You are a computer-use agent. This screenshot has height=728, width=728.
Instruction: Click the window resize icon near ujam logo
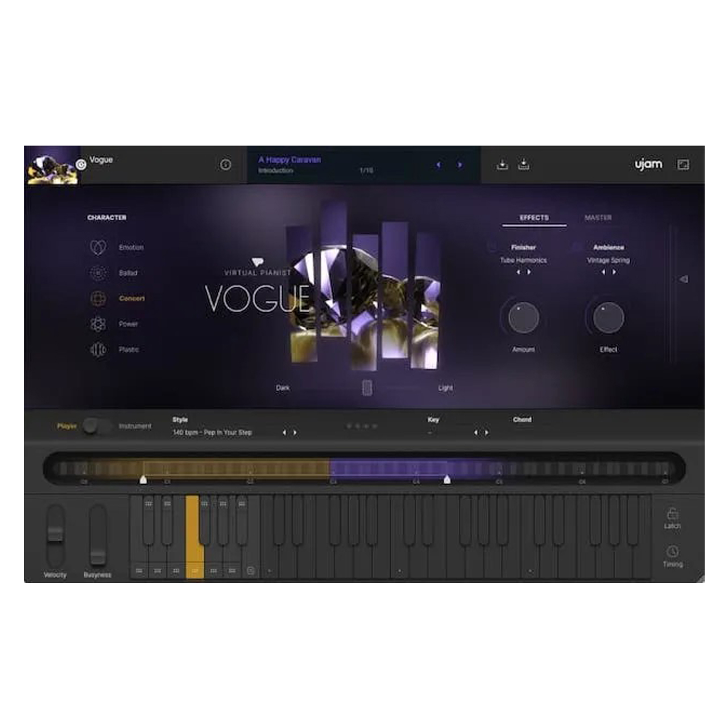(683, 164)
